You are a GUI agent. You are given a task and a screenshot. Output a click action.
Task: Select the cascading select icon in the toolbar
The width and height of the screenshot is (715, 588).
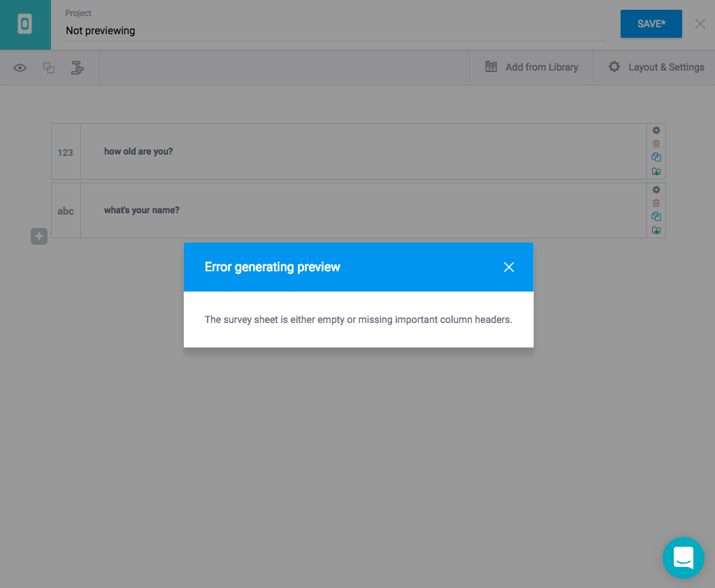(x=76, y=67)
